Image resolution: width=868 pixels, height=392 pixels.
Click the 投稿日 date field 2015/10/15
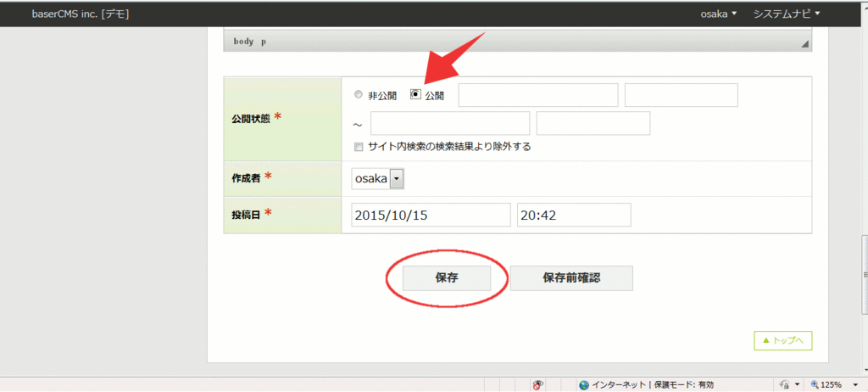(x=431, y=215)
